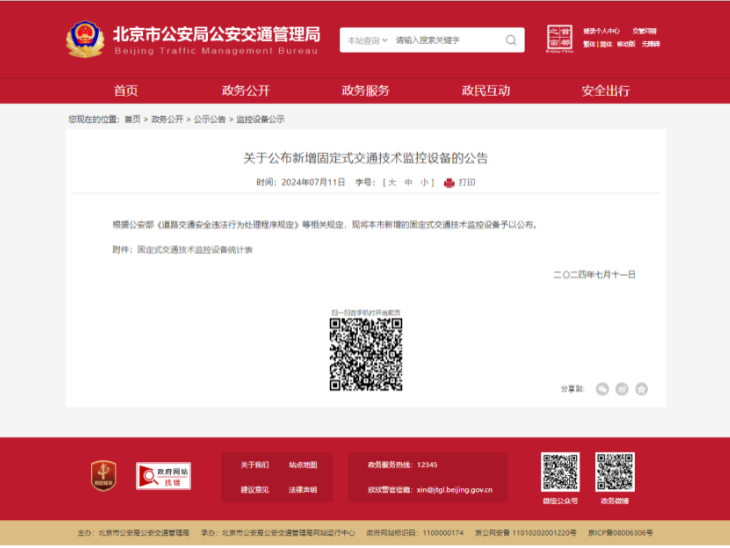Expand the 本站查询 search scope dropdown
Image resolution: width=730 pixels, height=548 pixels.
pos(365,41)
